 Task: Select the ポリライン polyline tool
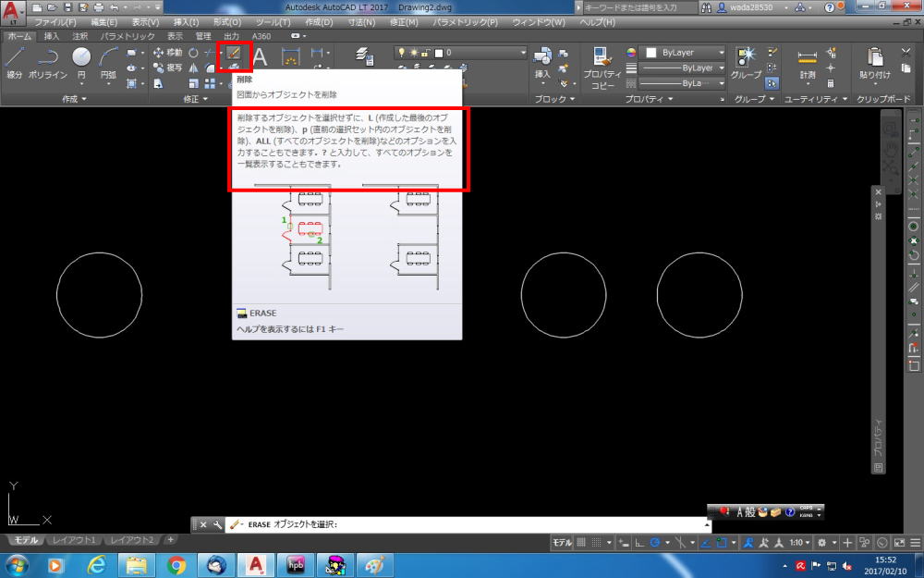click(x=48, y=62)
